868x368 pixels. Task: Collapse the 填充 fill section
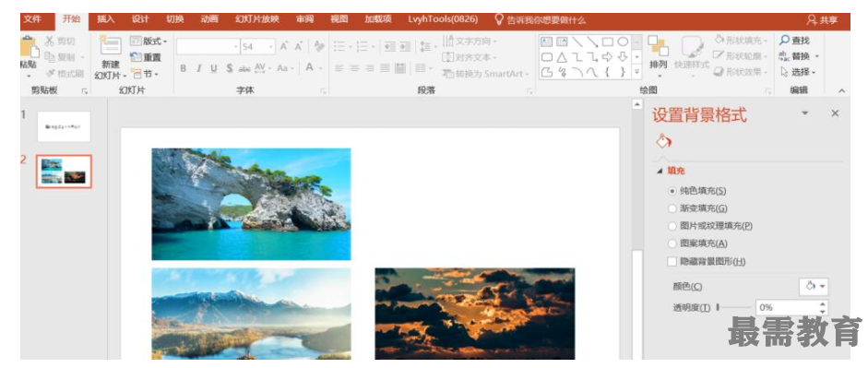[x=659, y=172]
